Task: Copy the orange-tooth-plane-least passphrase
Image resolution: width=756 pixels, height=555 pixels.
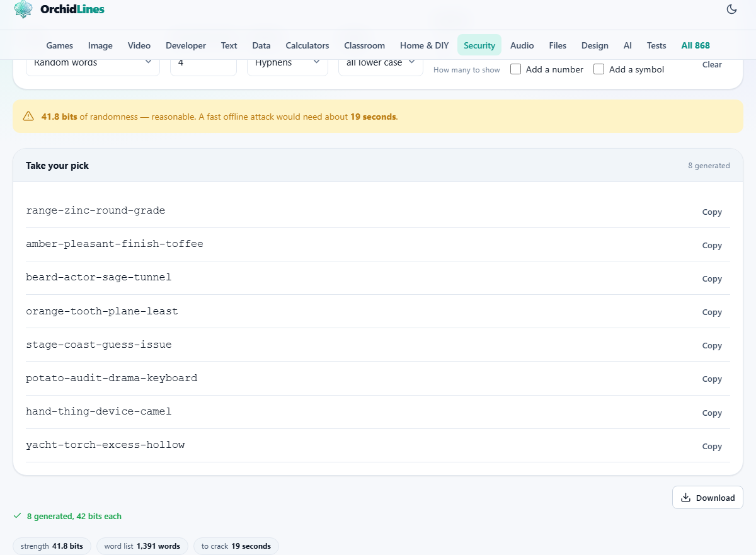Action: [x=712, y=312]
